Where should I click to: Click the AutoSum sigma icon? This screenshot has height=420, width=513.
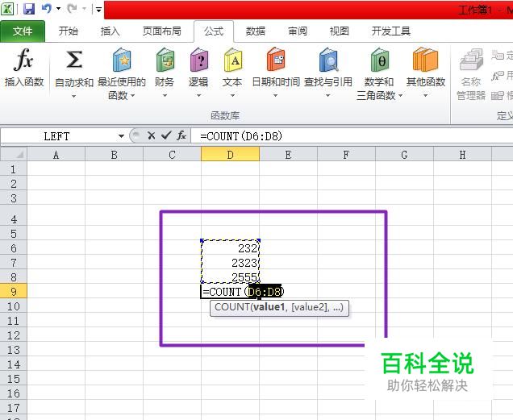coord(74,60)
